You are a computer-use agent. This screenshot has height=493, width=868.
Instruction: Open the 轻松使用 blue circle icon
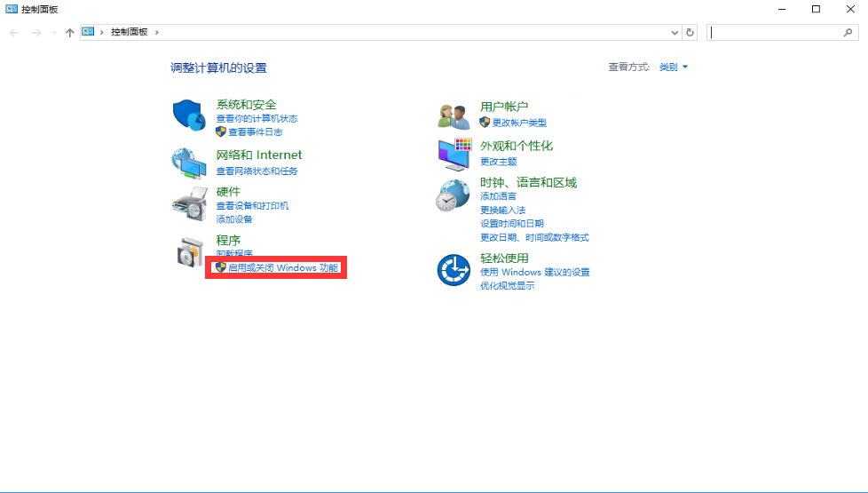tap(454, 270)
